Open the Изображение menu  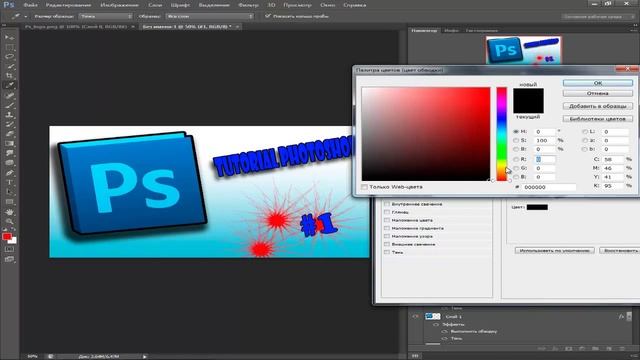click(119, 5)
